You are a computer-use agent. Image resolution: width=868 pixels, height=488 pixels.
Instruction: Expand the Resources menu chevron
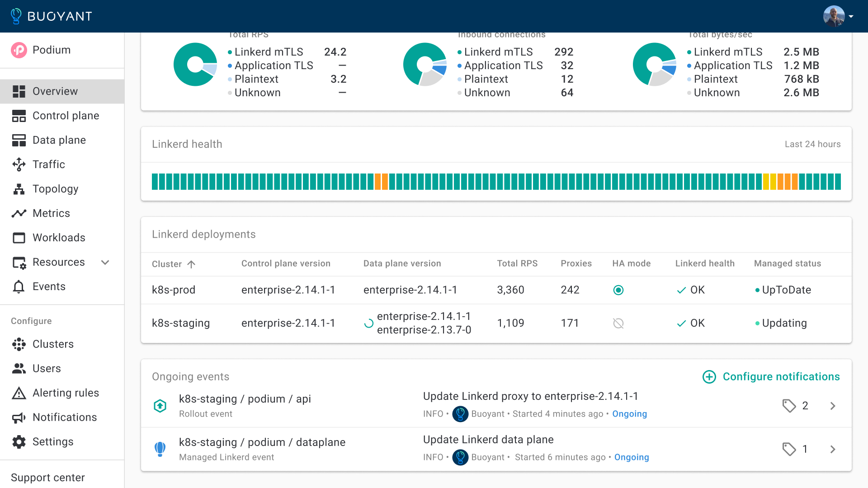105,262
